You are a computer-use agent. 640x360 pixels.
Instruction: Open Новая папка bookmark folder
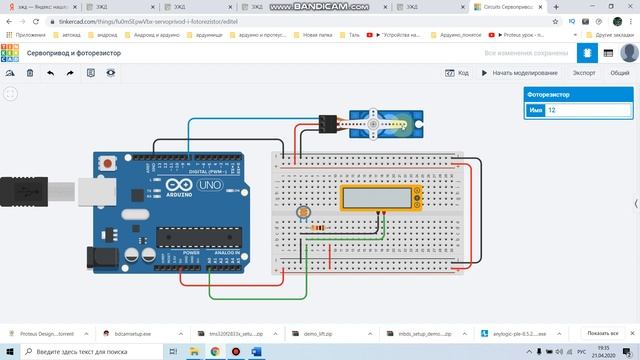313,35
